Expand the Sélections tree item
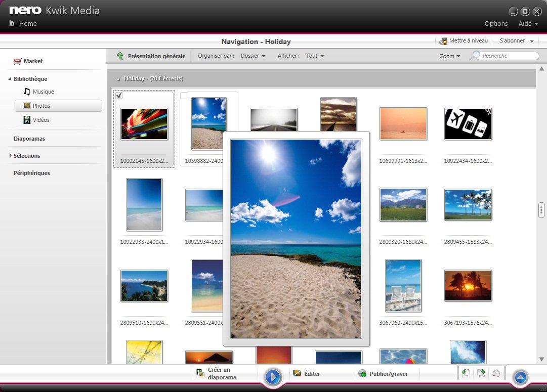Viewport: 547px width, 392px height. pyautogui.click(x=11, y=156)
